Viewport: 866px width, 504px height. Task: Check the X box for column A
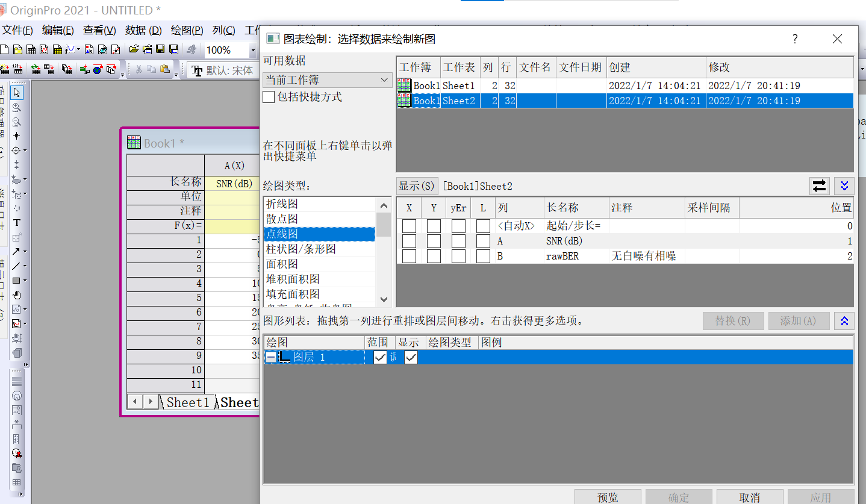408,240
